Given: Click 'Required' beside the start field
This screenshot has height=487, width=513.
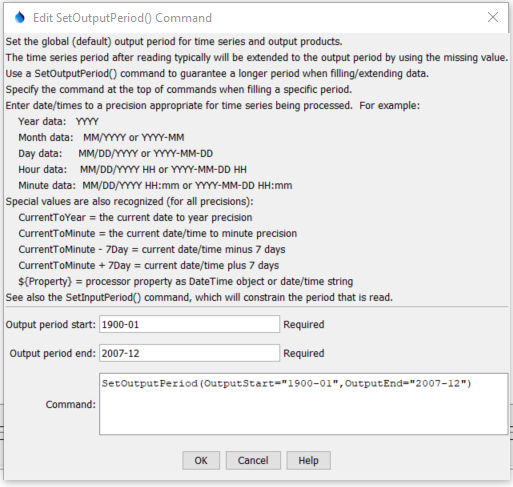Looking at the screenshot, I should (304, 324).
